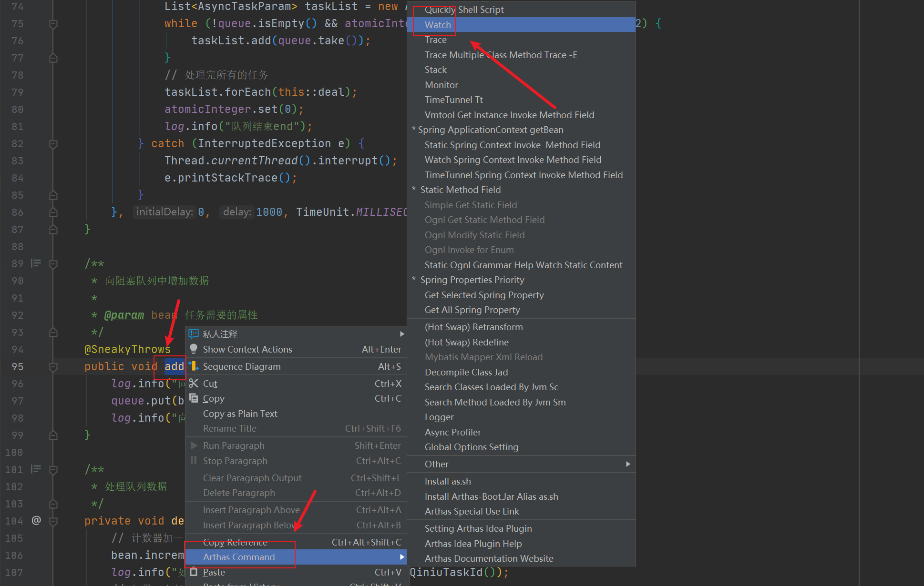
Task: Expand the Other submenu arrow
Action: click(628, 464)
